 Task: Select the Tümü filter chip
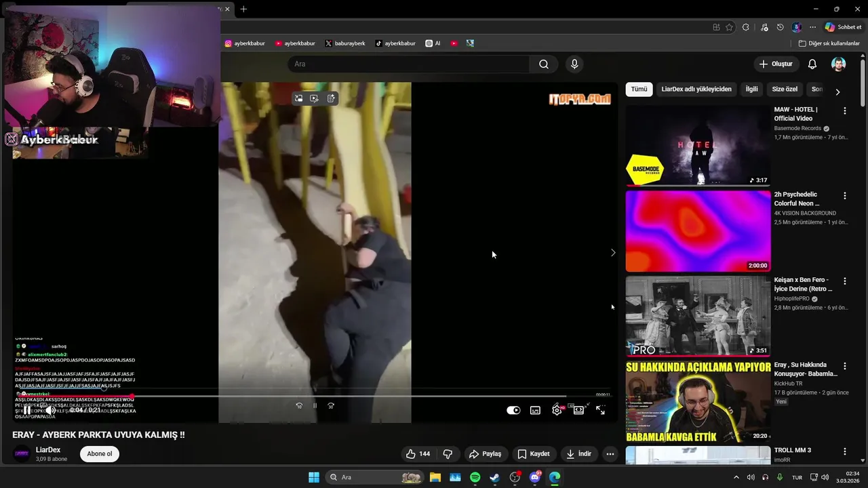point(639,89)
